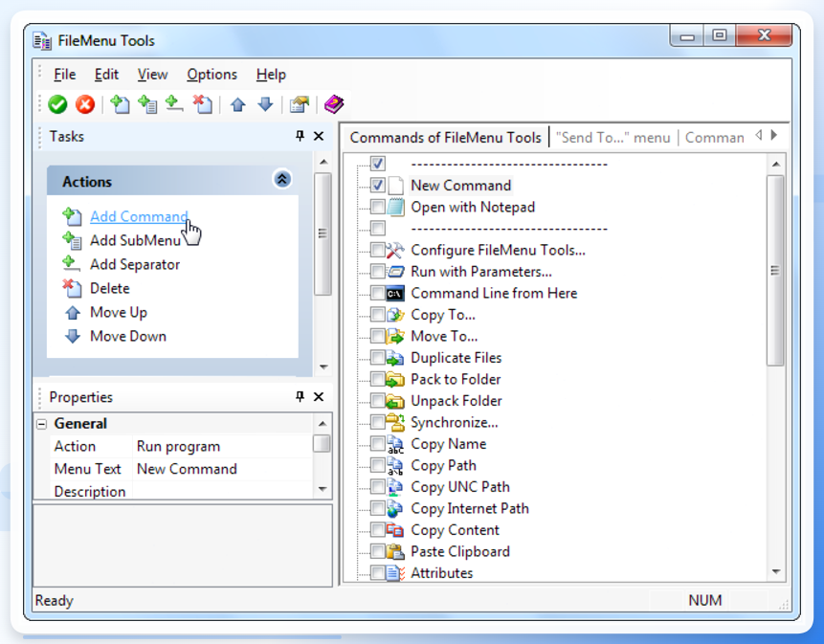Tick the Copy To... checkbox
The height and width of the screenshot is (644, 824).
pos(377,315)
